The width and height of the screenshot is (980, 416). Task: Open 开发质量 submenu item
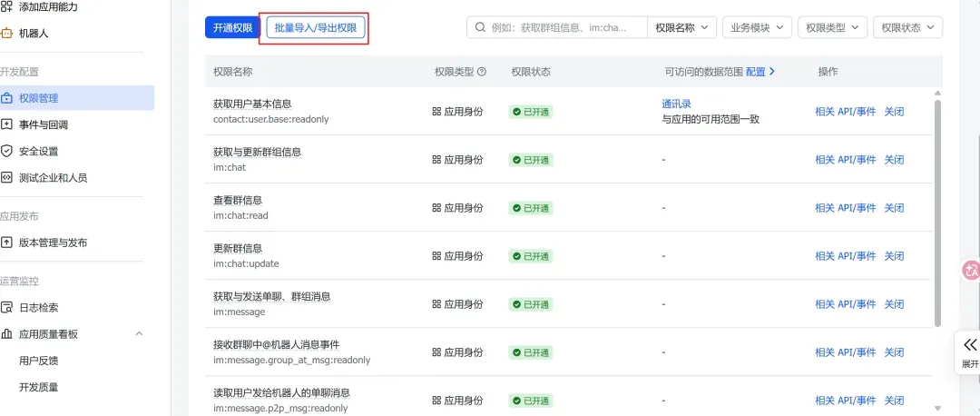click(39, 387)
